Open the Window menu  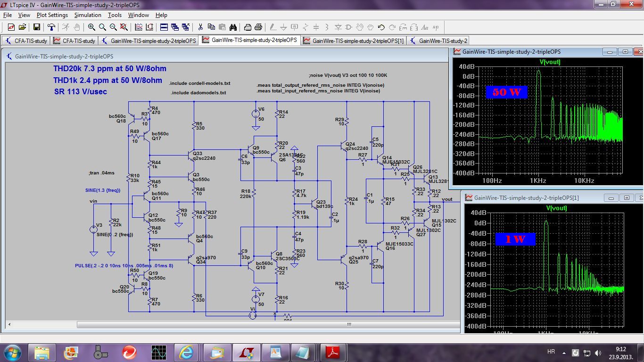click(139, 15)
